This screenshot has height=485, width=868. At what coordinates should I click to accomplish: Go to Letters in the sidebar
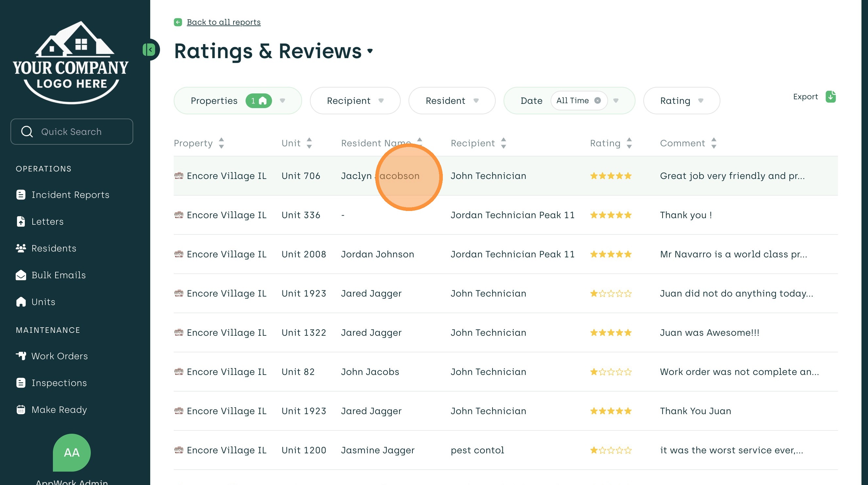(x=47, y=221)
